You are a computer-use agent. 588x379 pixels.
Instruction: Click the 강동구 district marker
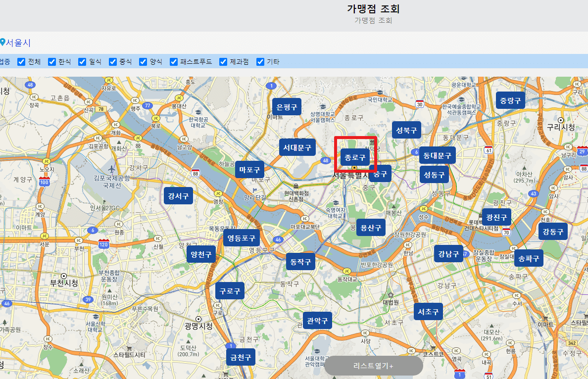click(553, 231)
